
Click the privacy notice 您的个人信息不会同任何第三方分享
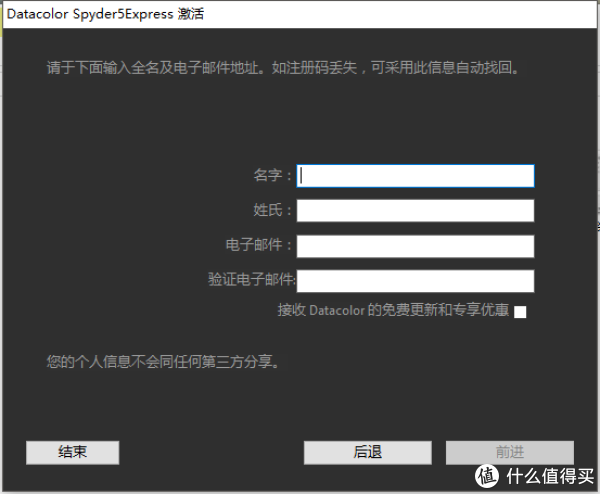162,361
